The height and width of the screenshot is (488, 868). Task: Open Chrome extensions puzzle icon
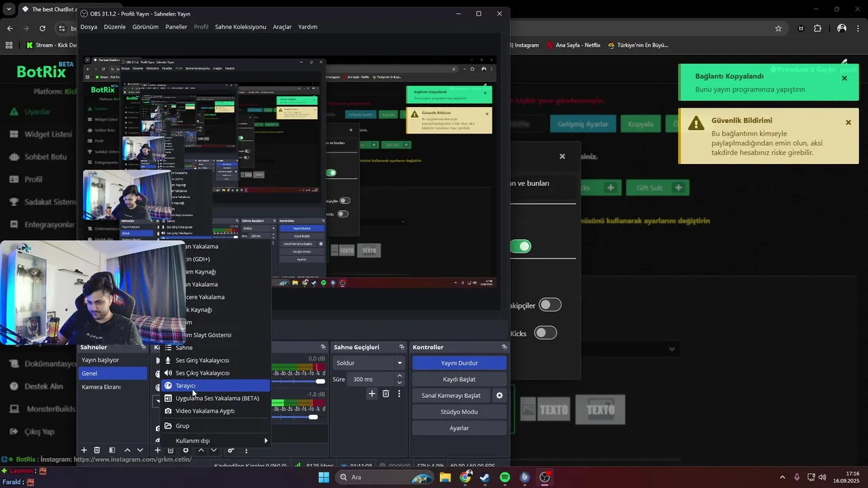(x=817, y=28)
